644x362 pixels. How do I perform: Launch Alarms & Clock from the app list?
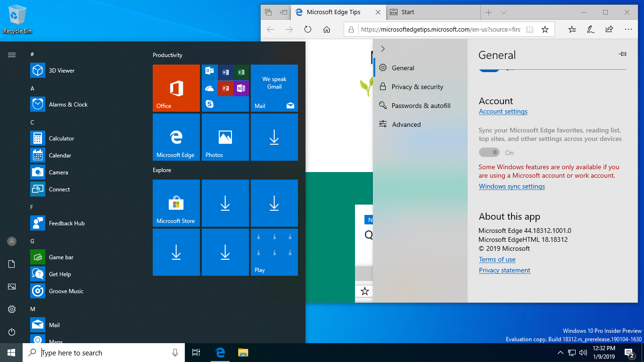pos(85,105)
